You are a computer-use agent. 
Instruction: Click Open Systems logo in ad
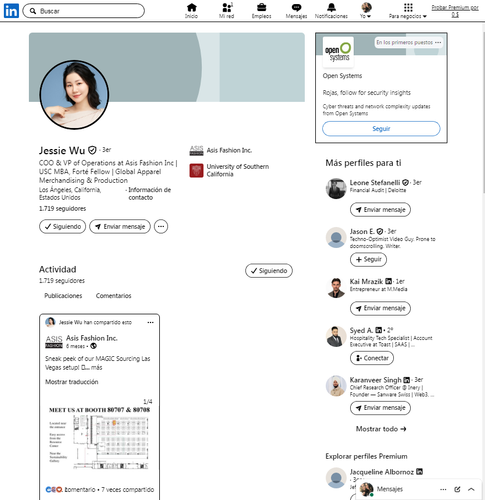pos(338,52)
